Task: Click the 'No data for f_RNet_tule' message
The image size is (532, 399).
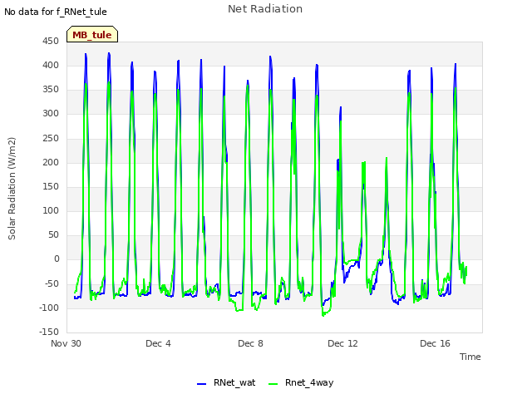Action: coord(56,12)
